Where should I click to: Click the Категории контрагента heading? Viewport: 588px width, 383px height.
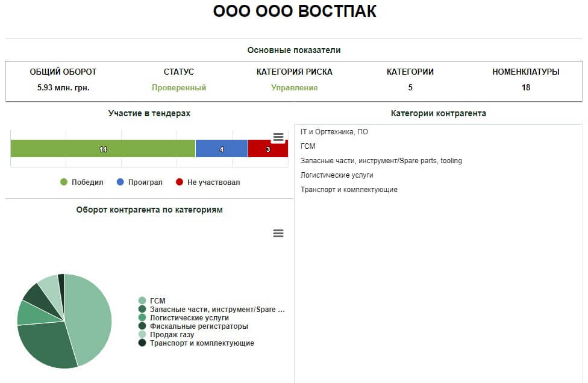click(439, 113)
